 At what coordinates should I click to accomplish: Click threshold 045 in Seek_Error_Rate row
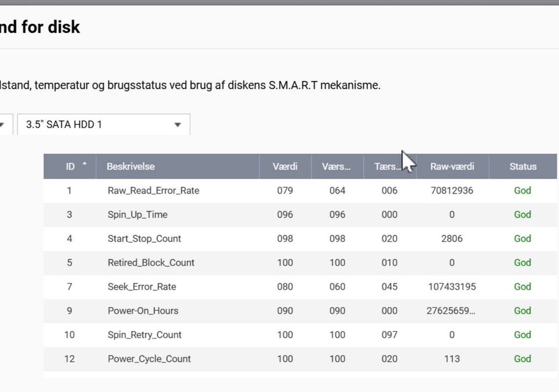point(390,287)
